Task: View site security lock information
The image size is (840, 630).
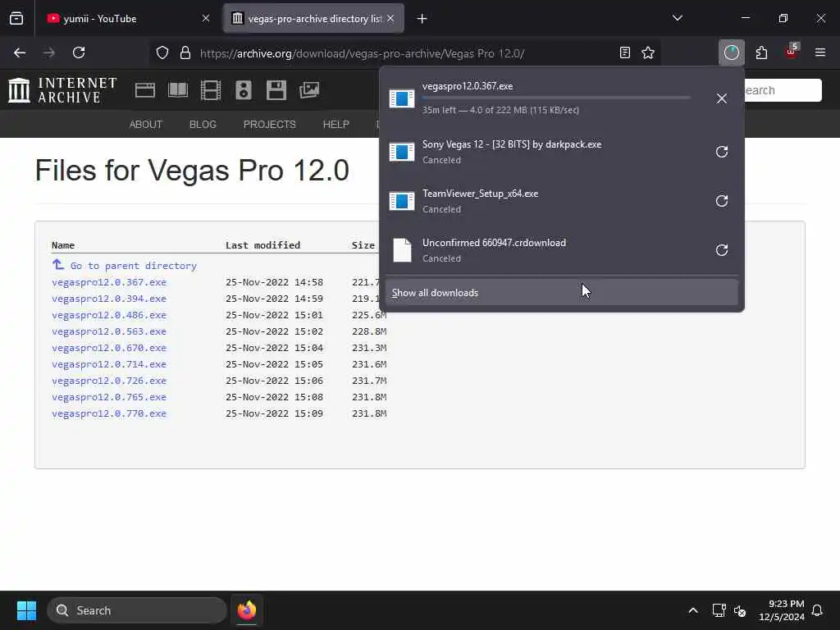Action: click(x=185, y=52)
